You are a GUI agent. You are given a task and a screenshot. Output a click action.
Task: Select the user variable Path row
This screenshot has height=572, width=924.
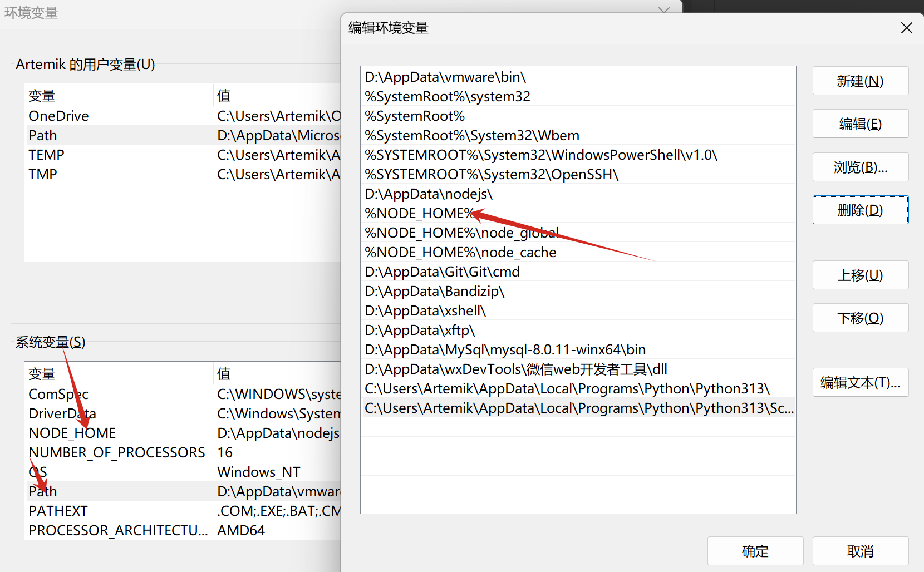[43, 136]
